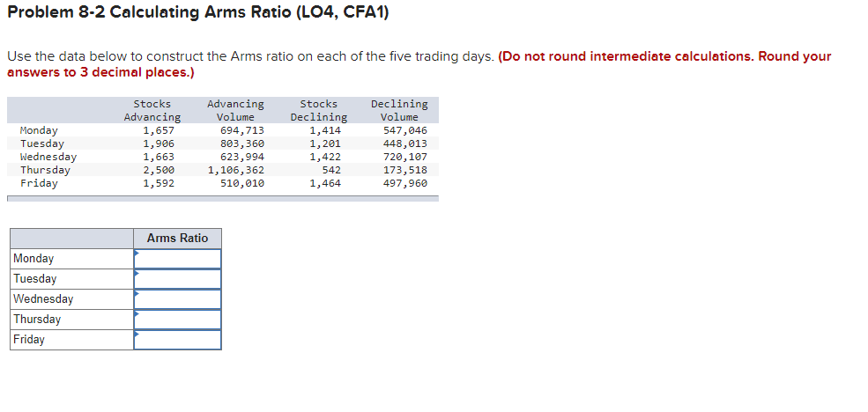Click the Thursday Arms Ratio input field
The image size is (868, 412).
click(x=177, y=320)
